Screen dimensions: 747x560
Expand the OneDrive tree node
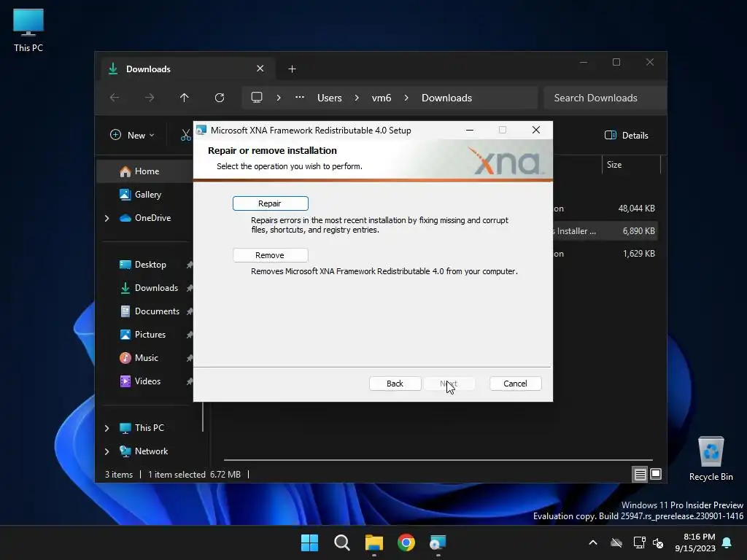point(107,218)
